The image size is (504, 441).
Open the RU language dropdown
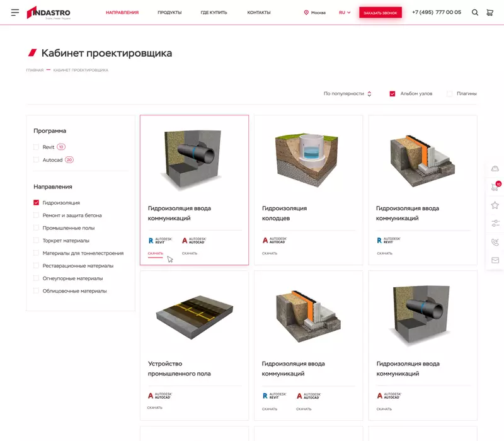[345, 13]
